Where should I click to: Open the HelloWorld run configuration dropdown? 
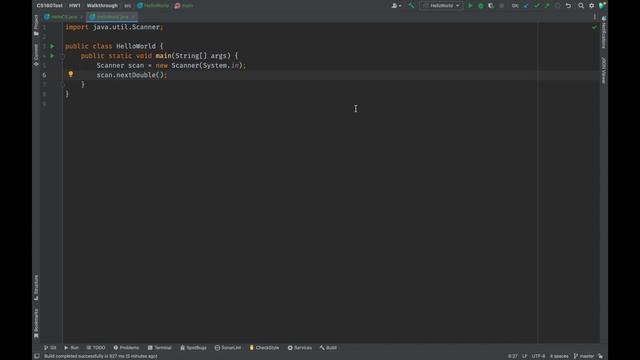(442, 6)
